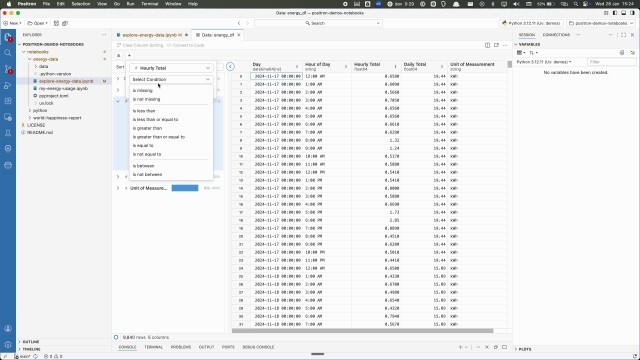Collapse summary panel with circle arrow
The height and width of the screenshot is (360, 640).
point(230,67)
